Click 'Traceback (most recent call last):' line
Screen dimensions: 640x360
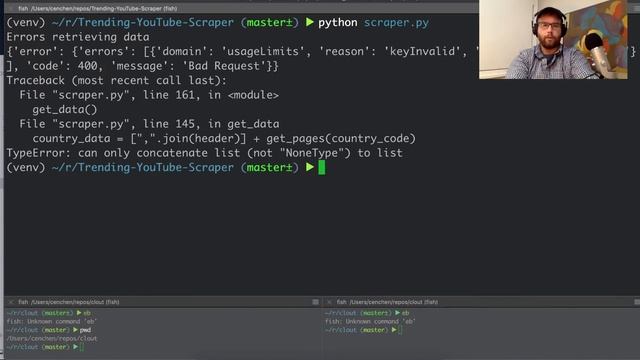[116, 80]
